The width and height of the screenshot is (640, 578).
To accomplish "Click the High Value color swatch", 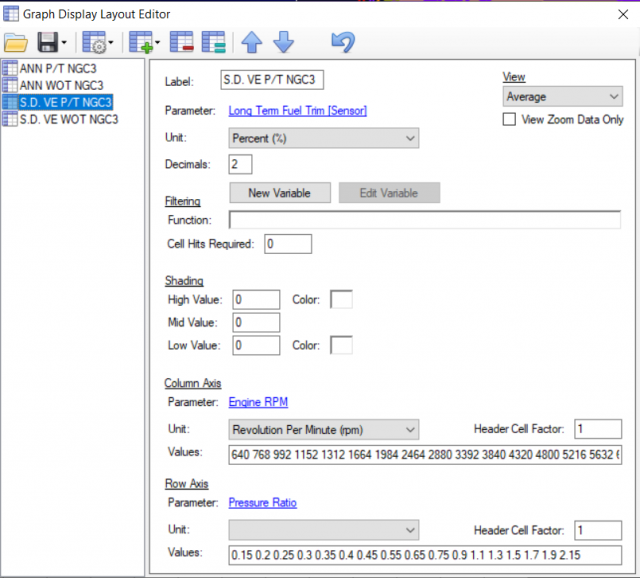I will [341, 299].
